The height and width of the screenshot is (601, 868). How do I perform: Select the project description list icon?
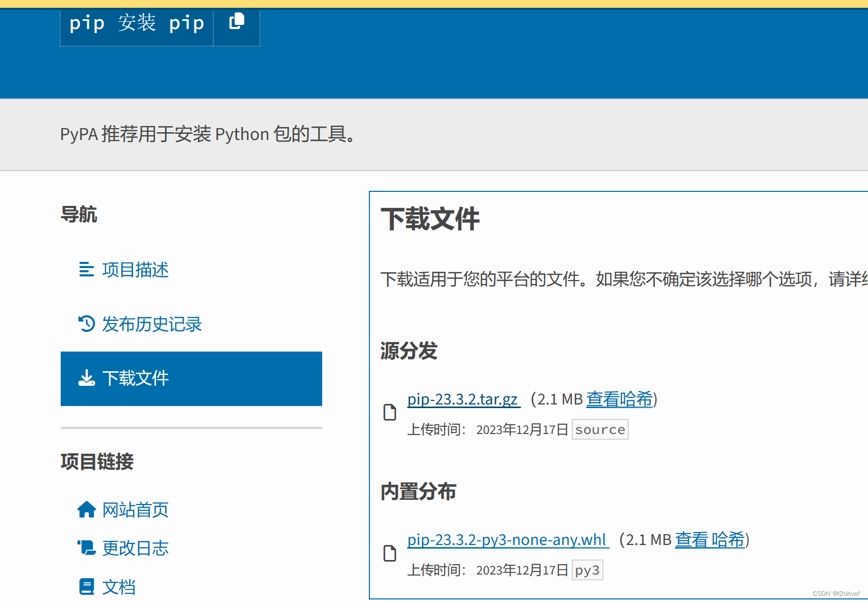86,270
